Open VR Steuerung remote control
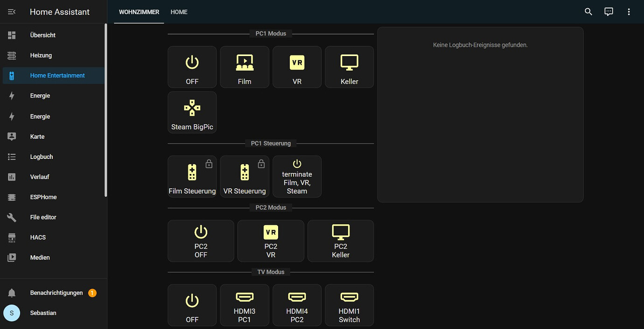 coord(245,176)
